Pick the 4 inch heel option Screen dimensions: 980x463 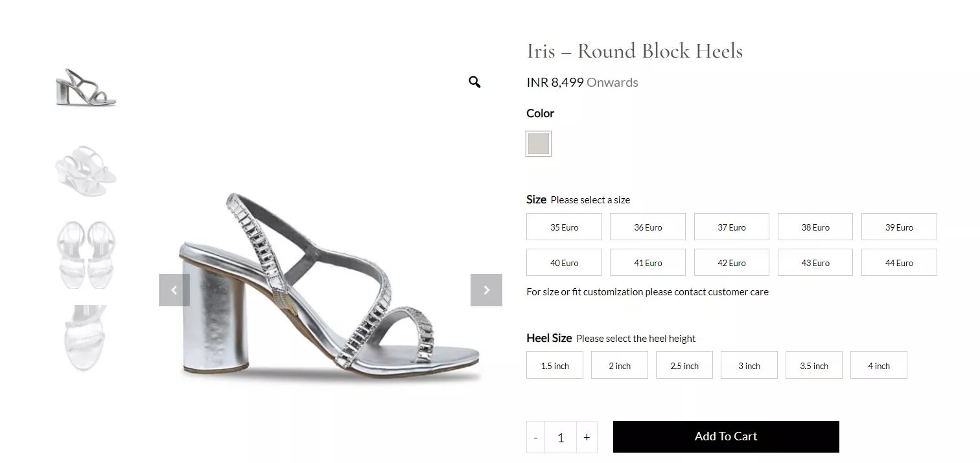click(878, 365)
